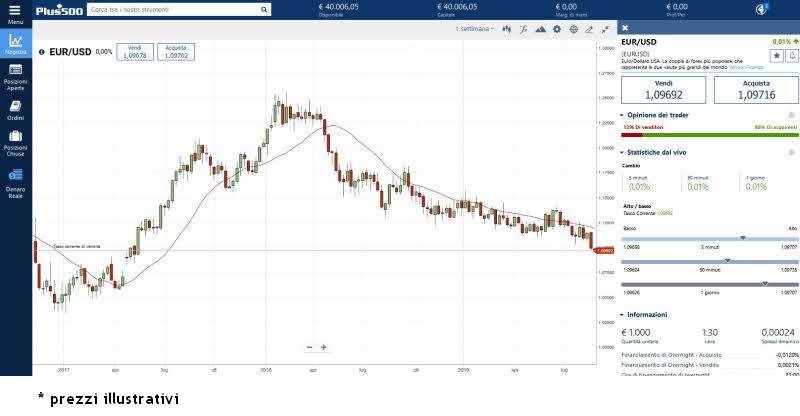Click the search magnifier icon

pos(264,9)
